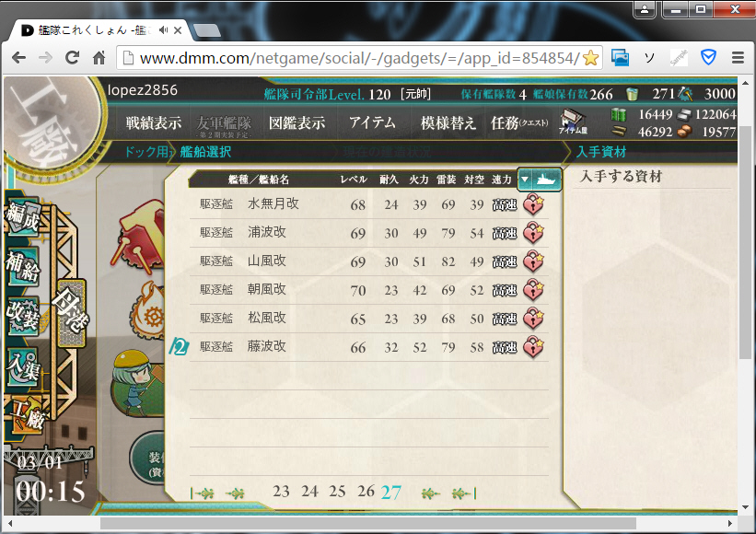Screen dimensions: 756x534
Task: Open the 改装 remodel side menu icon
Action: [22, 315]
